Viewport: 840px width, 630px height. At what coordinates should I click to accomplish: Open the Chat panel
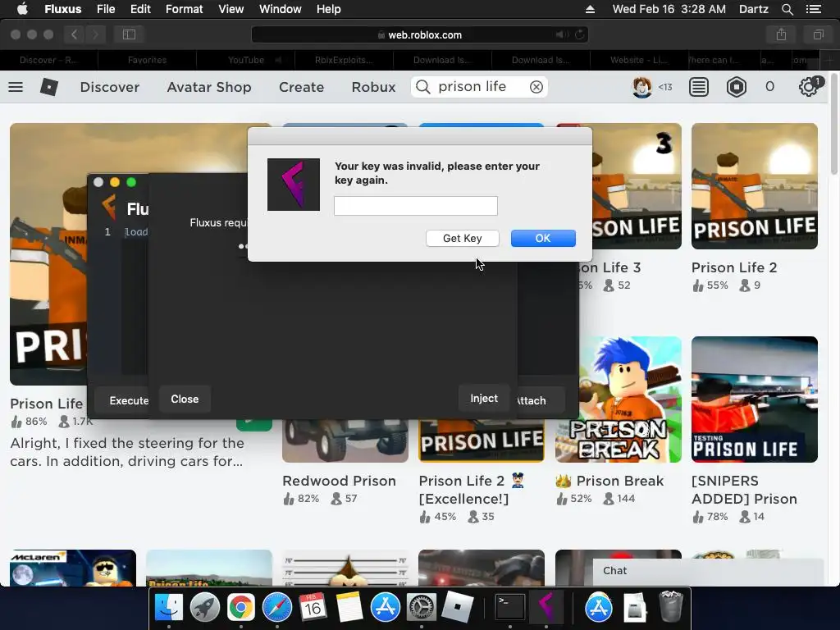pos(708,571)
